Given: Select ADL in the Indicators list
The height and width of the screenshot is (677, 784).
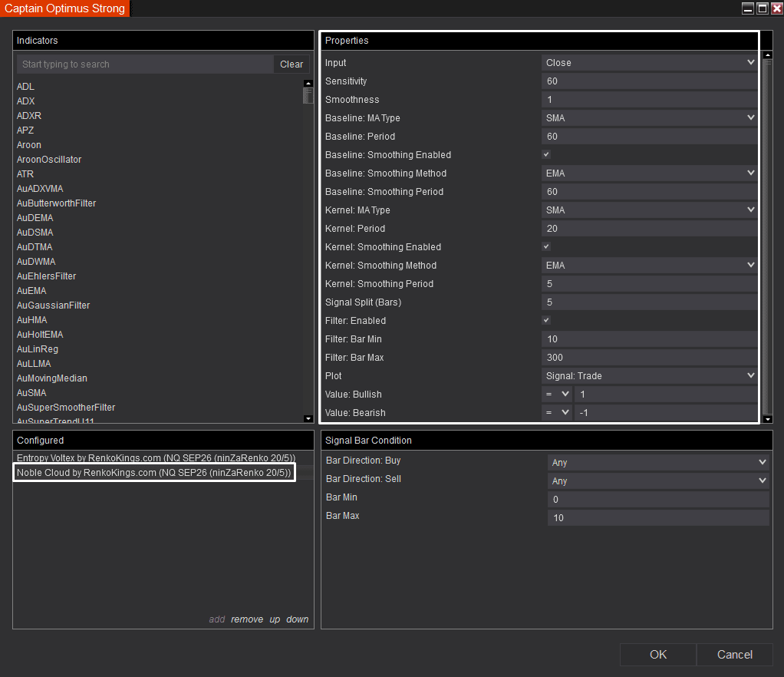Looking at the screenshot, I should [25, 87].
